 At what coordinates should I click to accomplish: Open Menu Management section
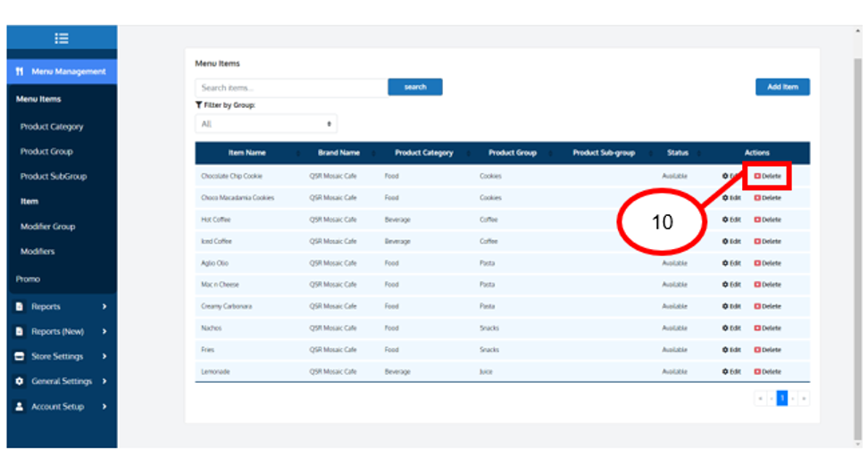tap(62, 71)
